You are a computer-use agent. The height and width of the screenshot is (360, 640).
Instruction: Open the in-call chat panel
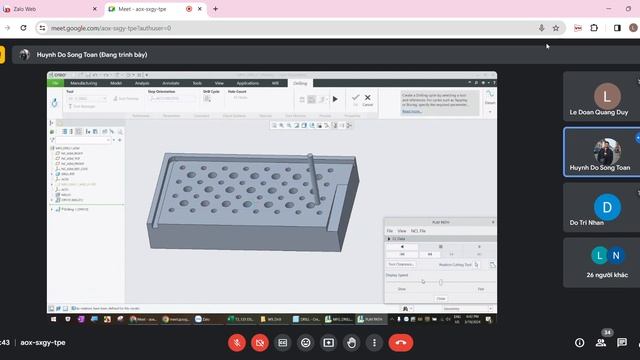coord(622,343)
